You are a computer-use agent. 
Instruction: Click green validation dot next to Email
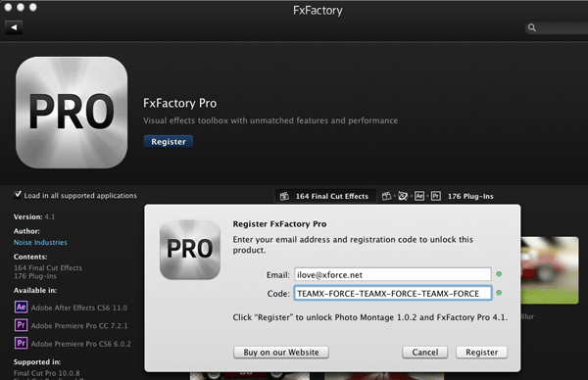(499, 274)
